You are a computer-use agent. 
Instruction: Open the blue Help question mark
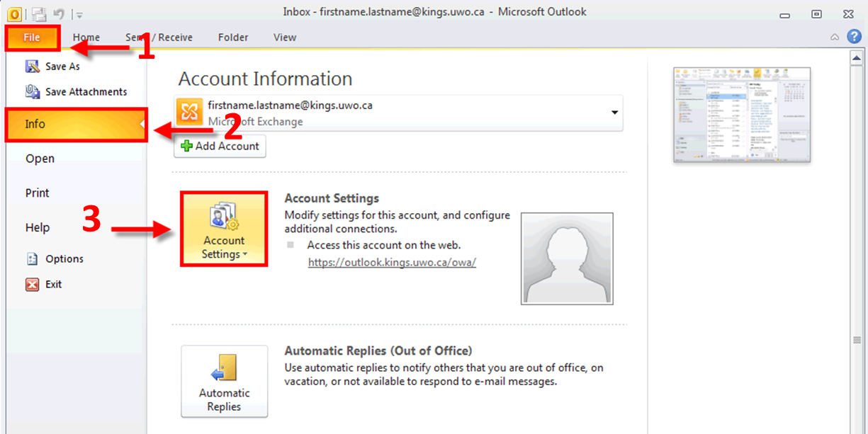pos(854,36)
